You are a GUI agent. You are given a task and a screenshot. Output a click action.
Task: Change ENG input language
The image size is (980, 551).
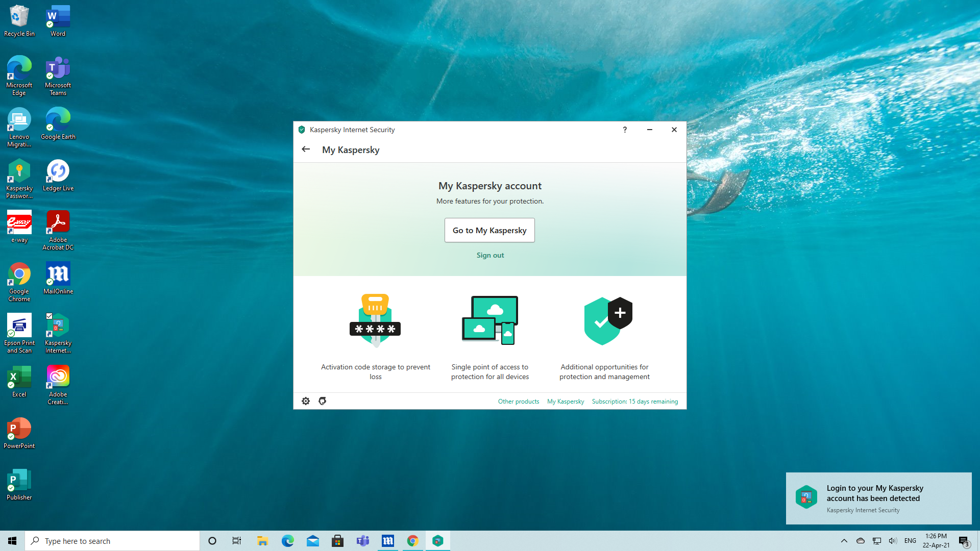coord(910,541)
